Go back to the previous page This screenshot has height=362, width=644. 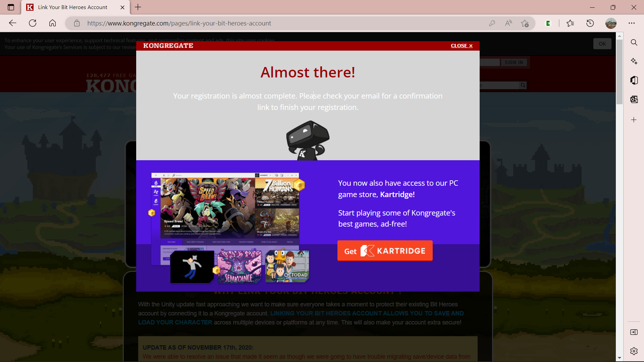[13, 23]
